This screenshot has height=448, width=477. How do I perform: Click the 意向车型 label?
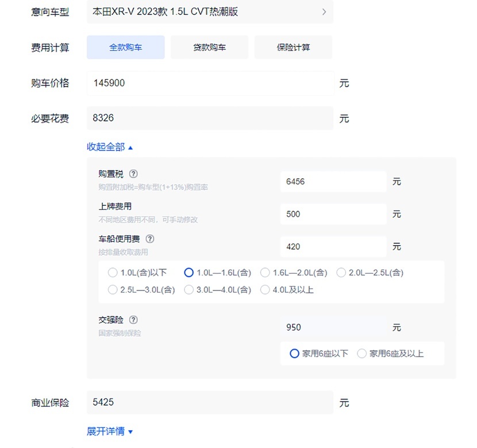[x=50, y=12]
